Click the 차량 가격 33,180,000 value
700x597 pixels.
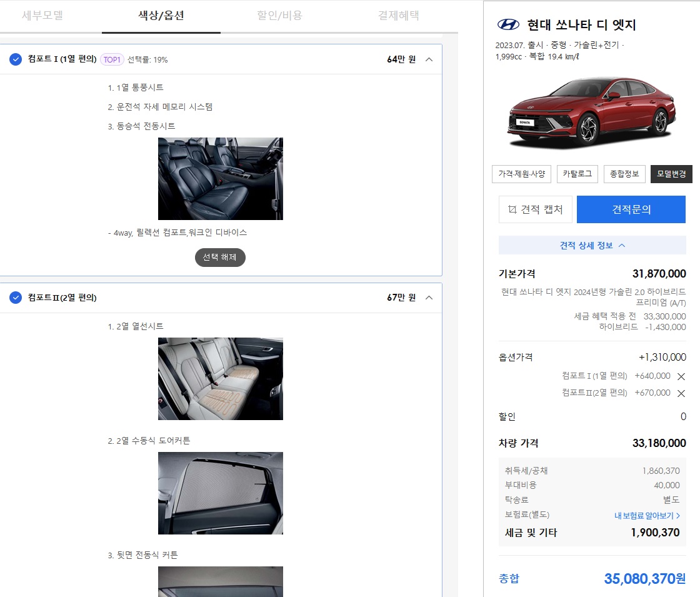[x=659, y=443]
